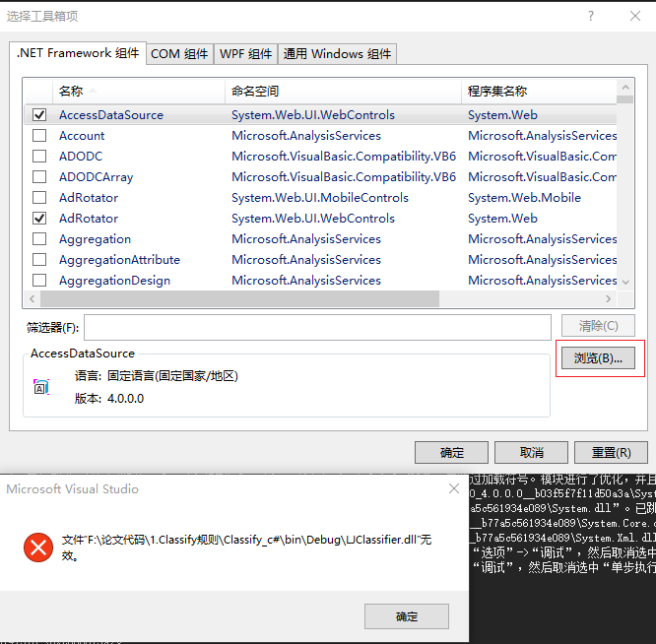Close the 选择工具箱项 dialog
The image size is (656, 644).
click(635, 16)
